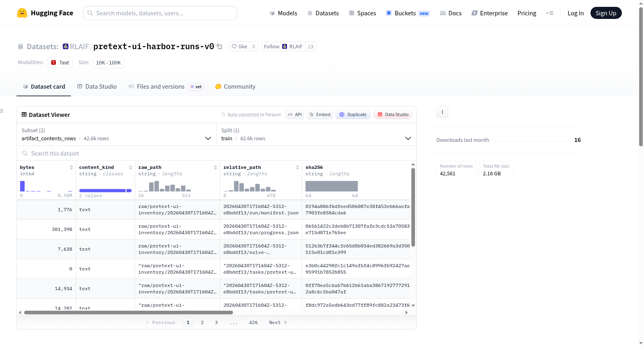Go to Spaces in top navigation
This screenshot has height=347, width=644.
[x=363, y=13]
